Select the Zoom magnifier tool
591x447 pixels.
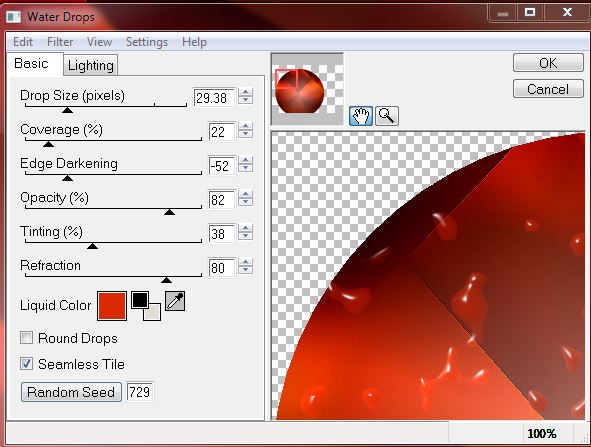coord(387,116)
